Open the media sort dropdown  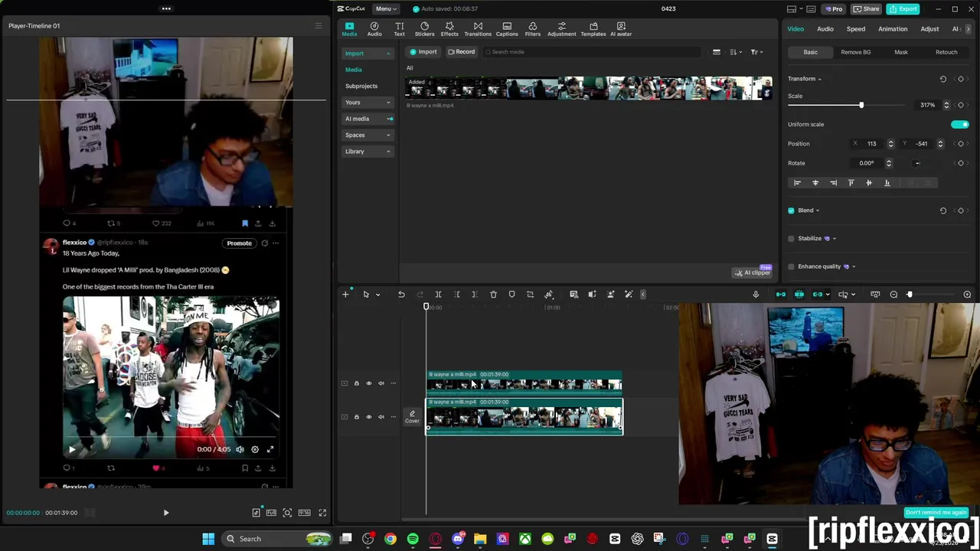pyautogui.click(x=735, y=52)
